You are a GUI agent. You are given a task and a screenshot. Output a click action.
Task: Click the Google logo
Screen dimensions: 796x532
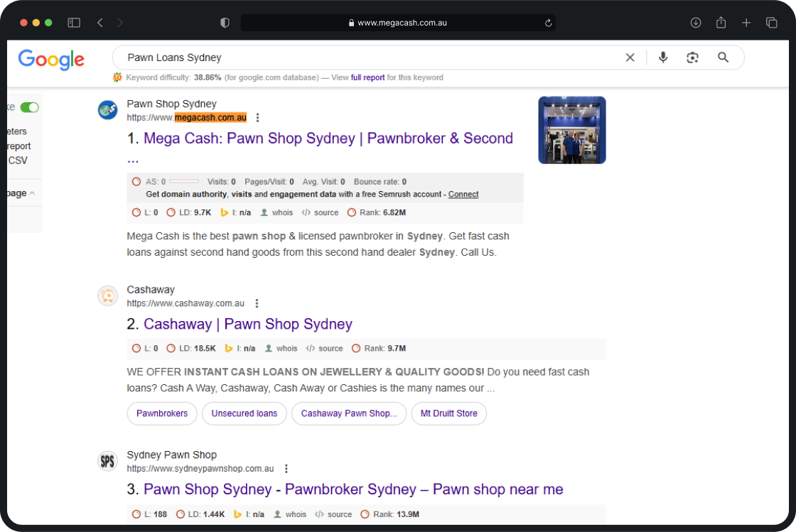coord(51,60)
